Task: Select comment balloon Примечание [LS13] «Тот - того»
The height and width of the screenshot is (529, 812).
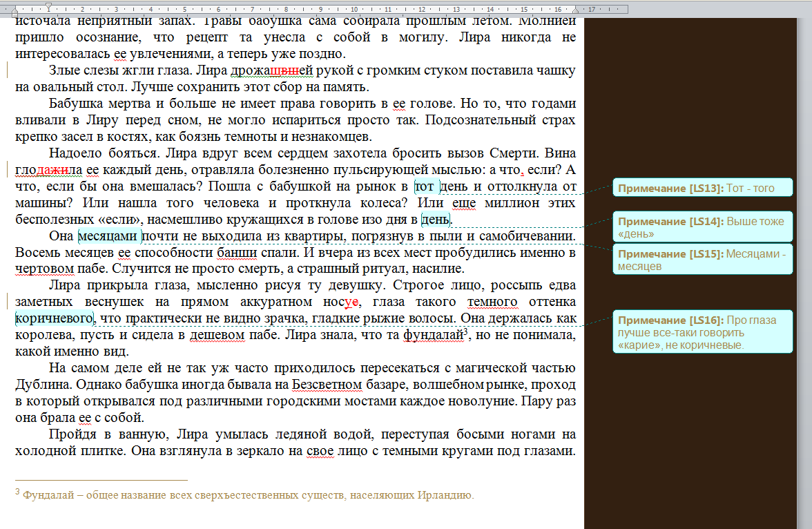Action: (x=702, y=186)
